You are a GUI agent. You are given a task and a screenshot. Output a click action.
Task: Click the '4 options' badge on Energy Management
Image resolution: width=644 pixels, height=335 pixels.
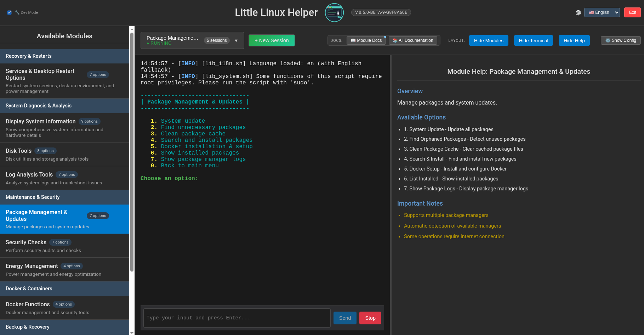[x=72, y=266]
